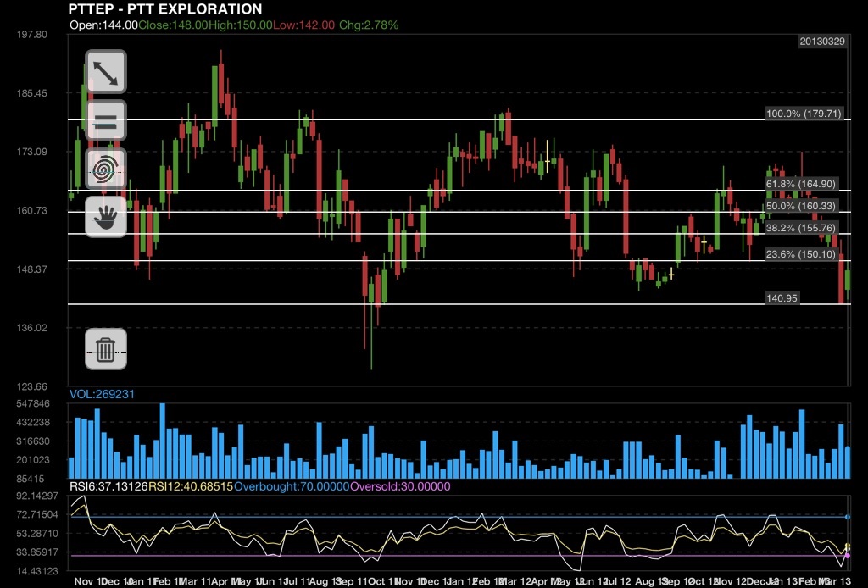
Task: Click the 38.2% (155.76) Fibonacci label
Action: pos(800,228)
